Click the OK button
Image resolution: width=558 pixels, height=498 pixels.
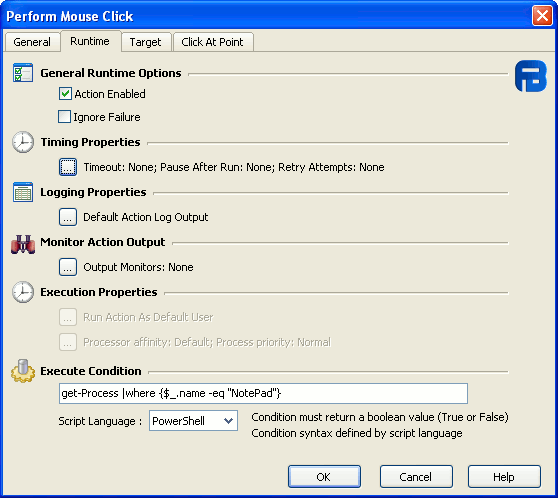pyautogui.click(x=324, y=477)
